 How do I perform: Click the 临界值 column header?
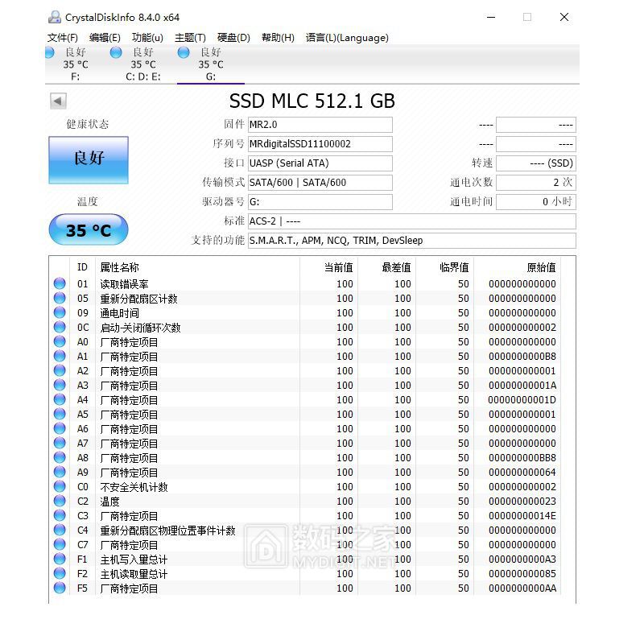point(454,267)
